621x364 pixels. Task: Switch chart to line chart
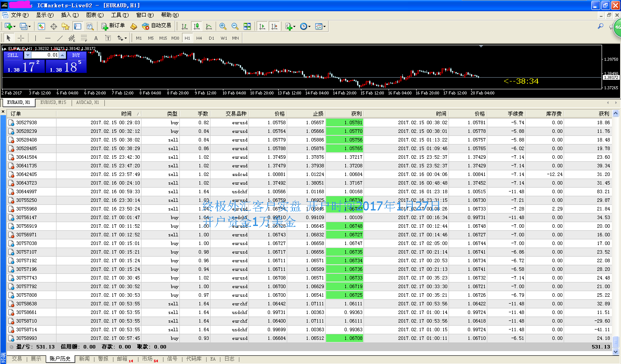[x=209, y=26]
